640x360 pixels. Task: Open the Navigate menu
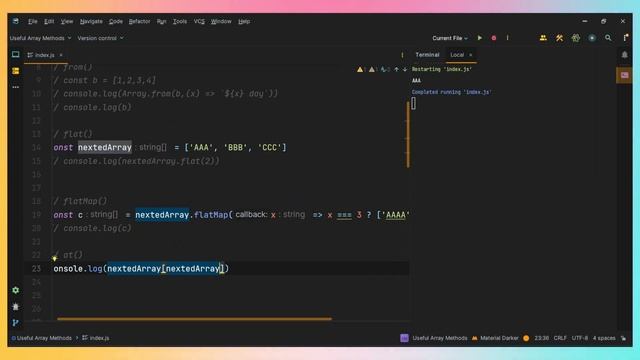coord(91,21)
